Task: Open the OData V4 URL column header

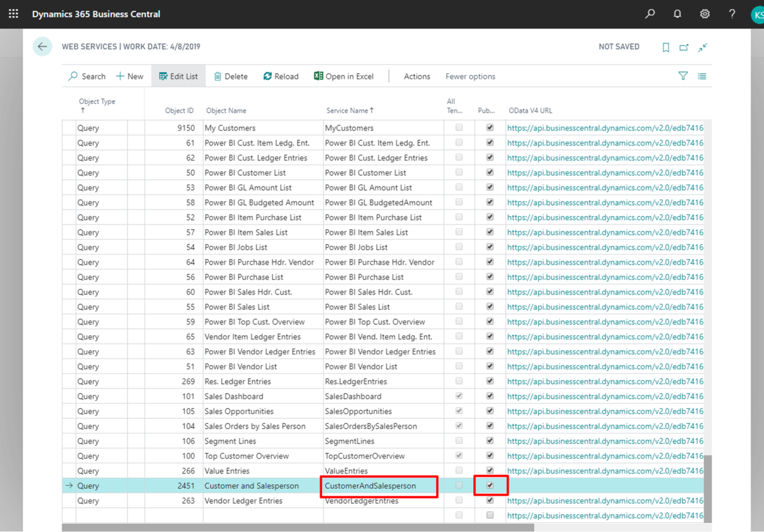Action: tap(530, 111)
